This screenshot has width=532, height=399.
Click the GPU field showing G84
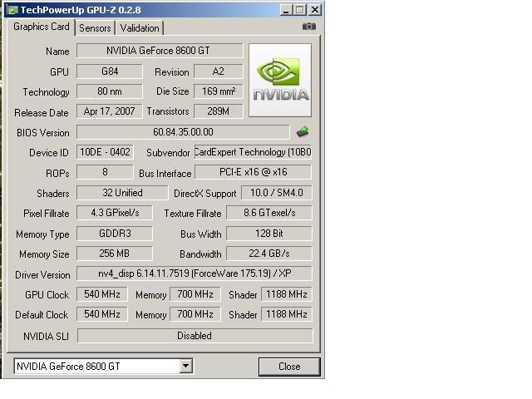(x=110, y=71)
